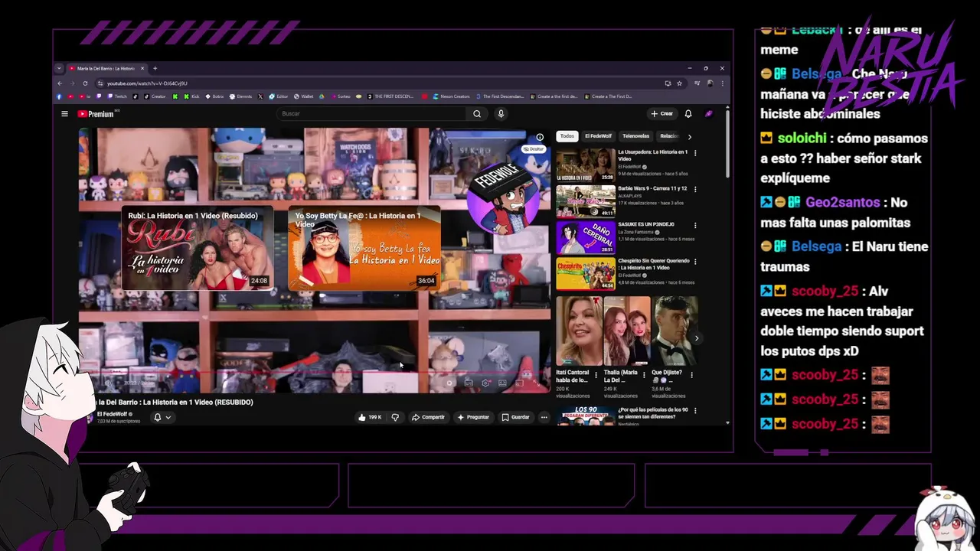Viewport: 980px width, 551px height.
Task: Open the Elemnts bookmark
Action: (x=240, y=96)
